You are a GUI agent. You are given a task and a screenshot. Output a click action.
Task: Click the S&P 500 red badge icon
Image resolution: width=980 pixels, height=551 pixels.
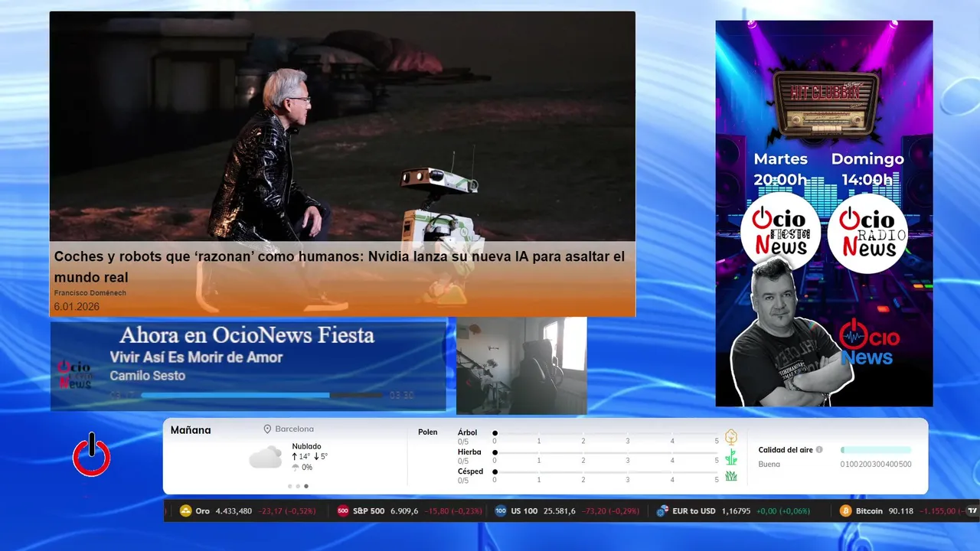coord(343,511)
